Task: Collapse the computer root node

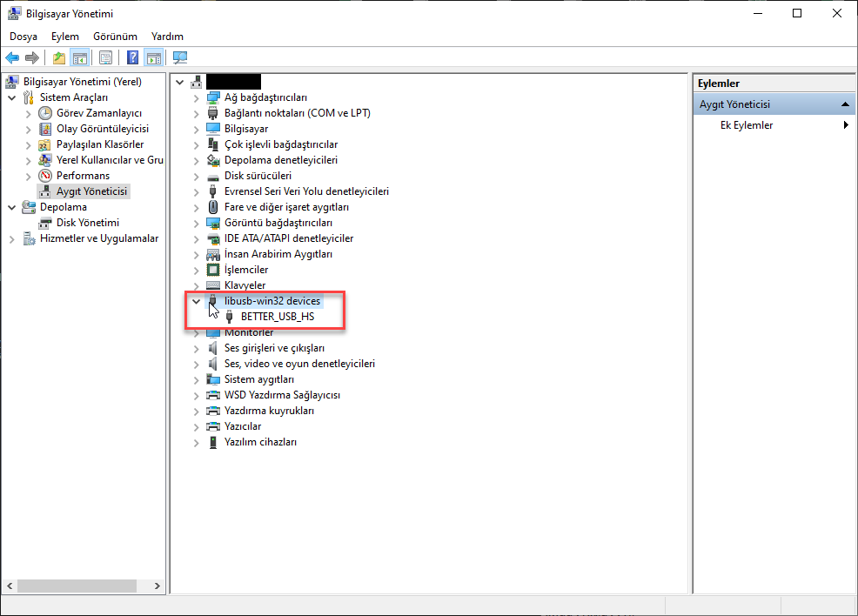Action: pos(179,82)
